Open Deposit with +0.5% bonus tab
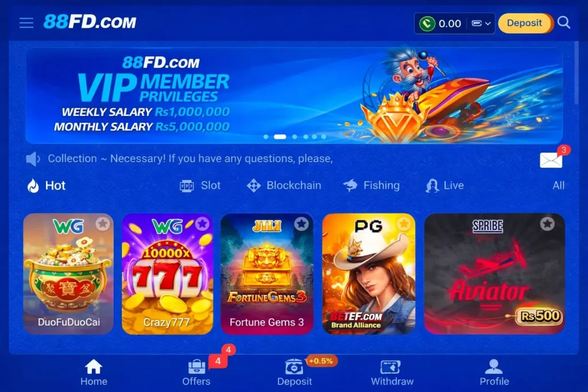Screen dimensions: 588x392 [295, 372]
